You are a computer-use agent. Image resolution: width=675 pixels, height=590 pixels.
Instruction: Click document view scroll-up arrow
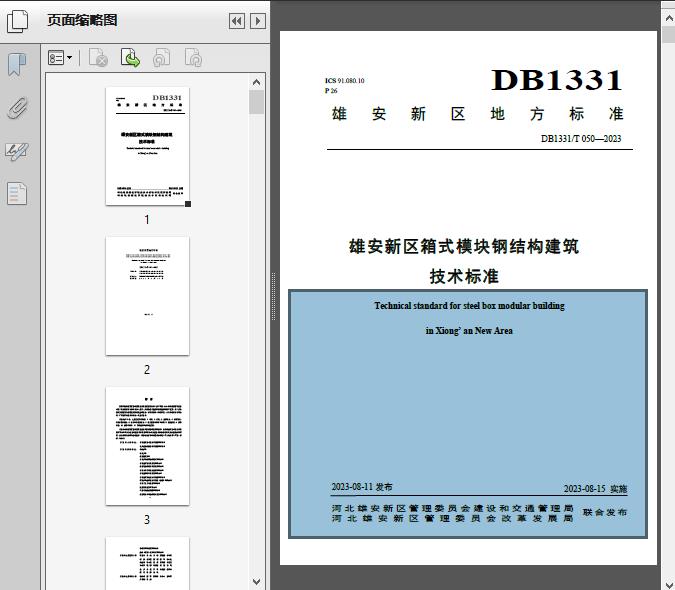pyautogui.click(x=669, y=19)
